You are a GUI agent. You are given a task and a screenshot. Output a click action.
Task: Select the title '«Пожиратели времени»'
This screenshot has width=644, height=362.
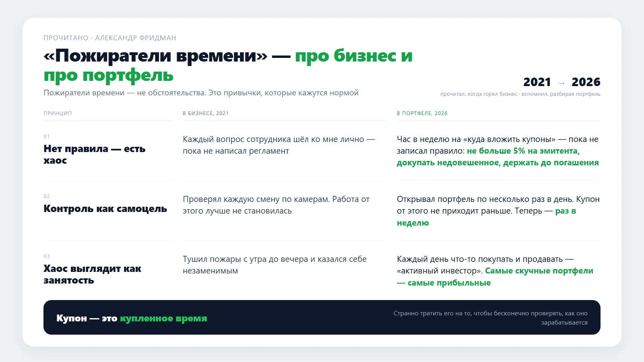(155, 56)
